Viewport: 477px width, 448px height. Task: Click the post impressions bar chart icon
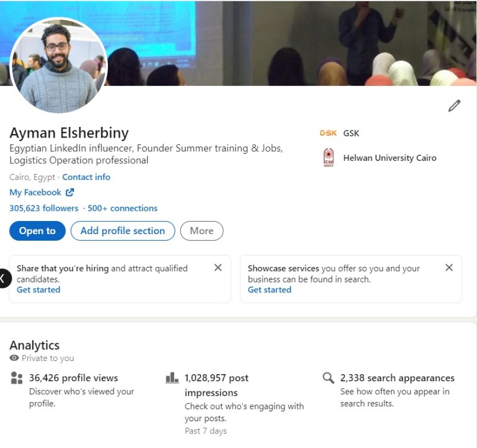pos(171,378)
